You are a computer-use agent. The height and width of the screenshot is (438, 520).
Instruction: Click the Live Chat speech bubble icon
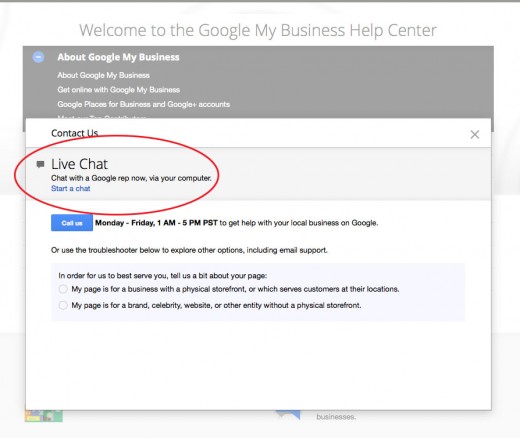coord(40,164)
